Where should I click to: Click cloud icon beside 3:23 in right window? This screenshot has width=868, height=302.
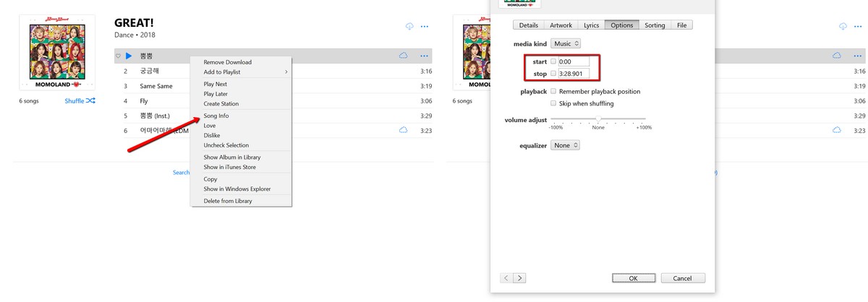pos(837,130)
